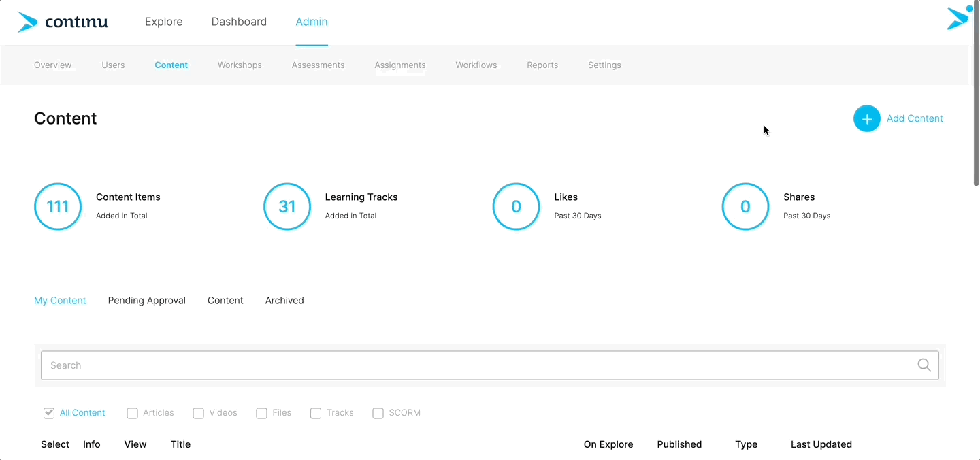Click the page vertical scrollbar
Screen dimensions: 980x460
(x=974, y=95)
